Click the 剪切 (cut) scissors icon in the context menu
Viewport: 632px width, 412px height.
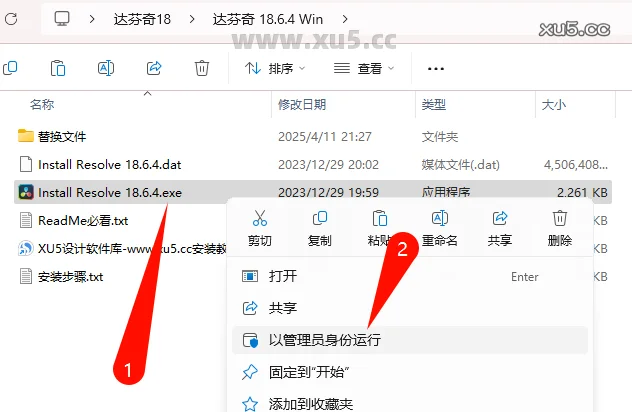tap(260, 218)
